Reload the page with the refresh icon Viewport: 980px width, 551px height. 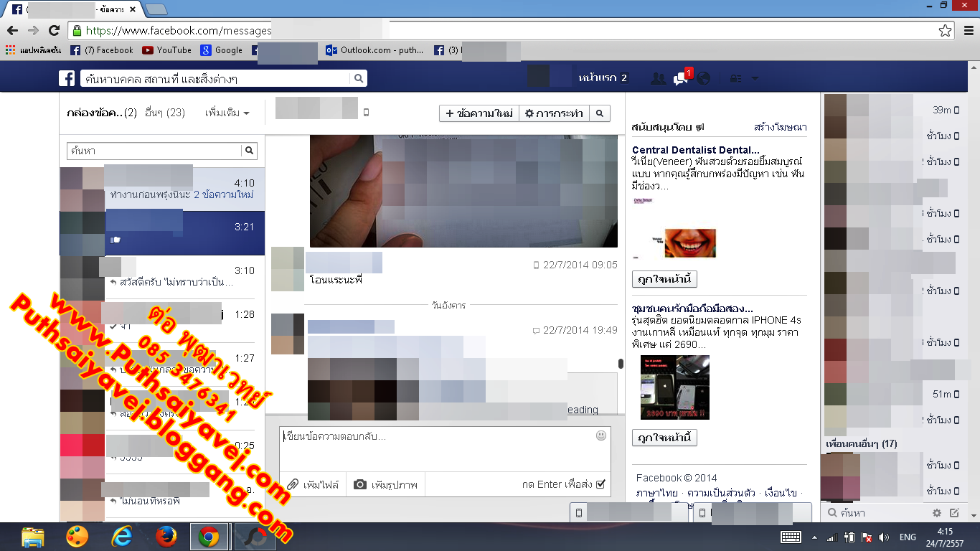[x=54, y=30]
